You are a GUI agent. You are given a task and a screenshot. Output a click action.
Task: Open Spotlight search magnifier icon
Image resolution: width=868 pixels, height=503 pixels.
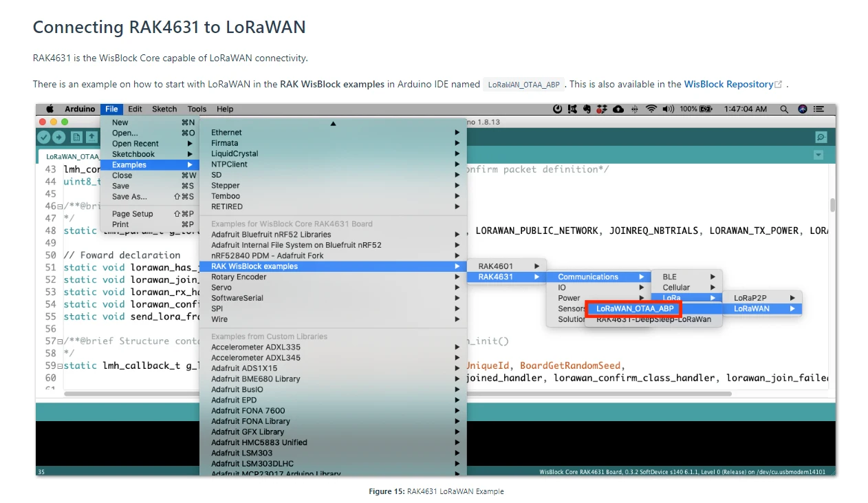(x=784, y=109)
